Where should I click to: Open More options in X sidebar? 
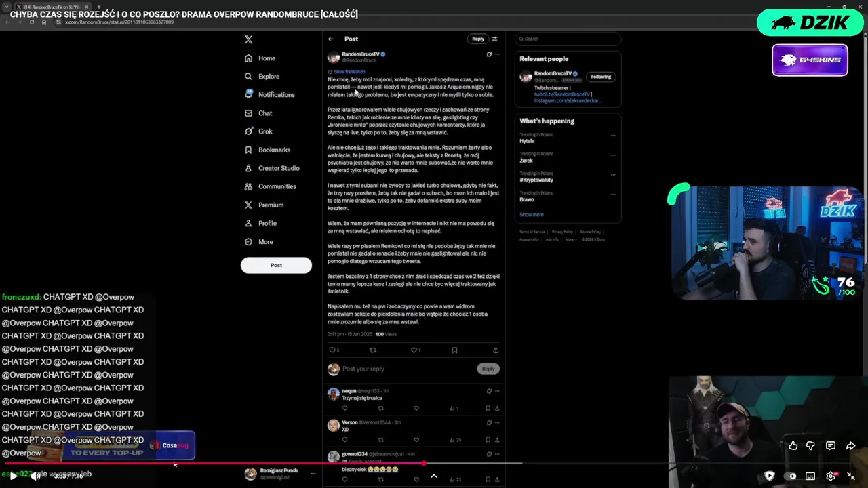(x=258, y=242)
